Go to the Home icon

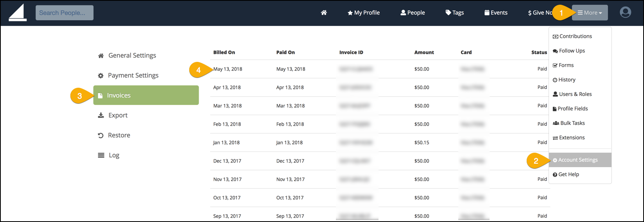tap(324, 13)
